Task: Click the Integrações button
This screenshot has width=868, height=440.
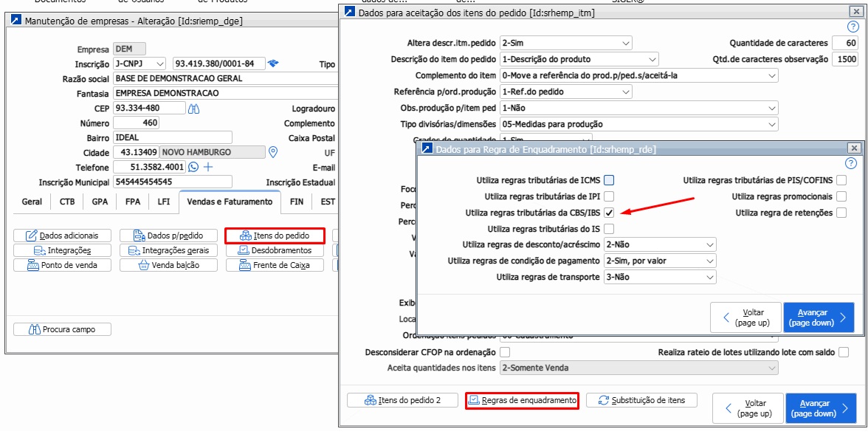Action: point(63,250)
